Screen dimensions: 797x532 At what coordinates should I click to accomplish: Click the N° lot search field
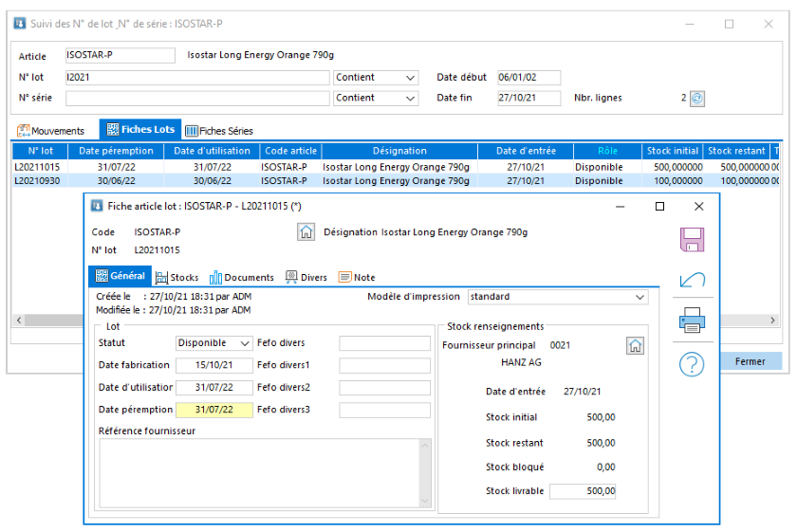(x=197, y=77)
